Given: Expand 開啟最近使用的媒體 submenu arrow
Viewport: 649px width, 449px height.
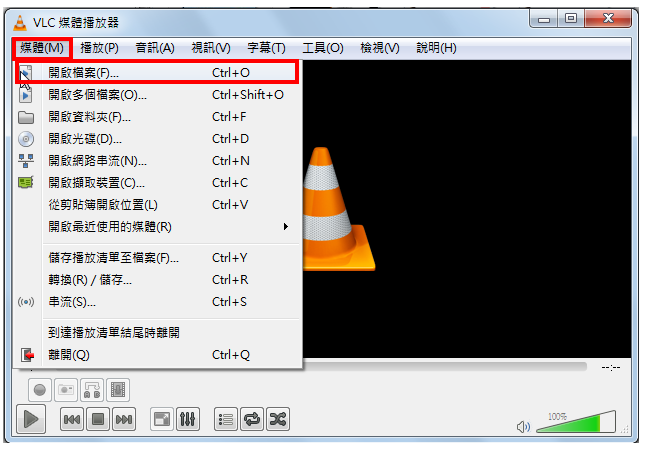Looking at the screenshot, I should click(x=286, y=226).
